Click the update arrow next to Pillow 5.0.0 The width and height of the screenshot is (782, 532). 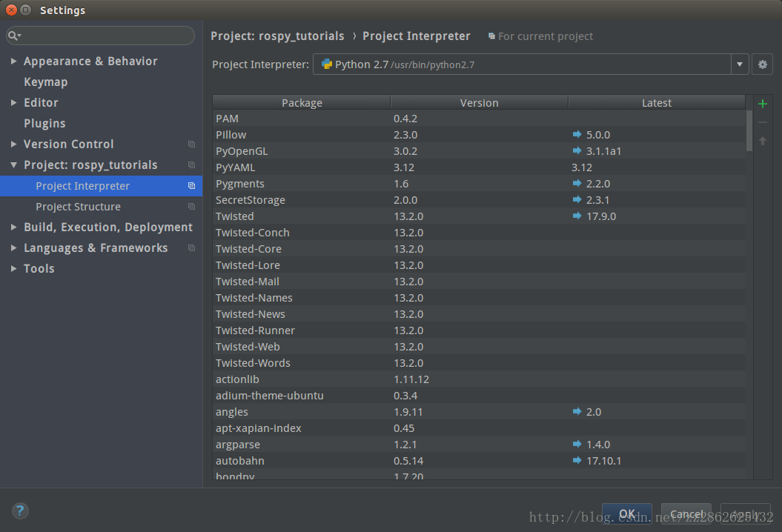coord(577,134)
